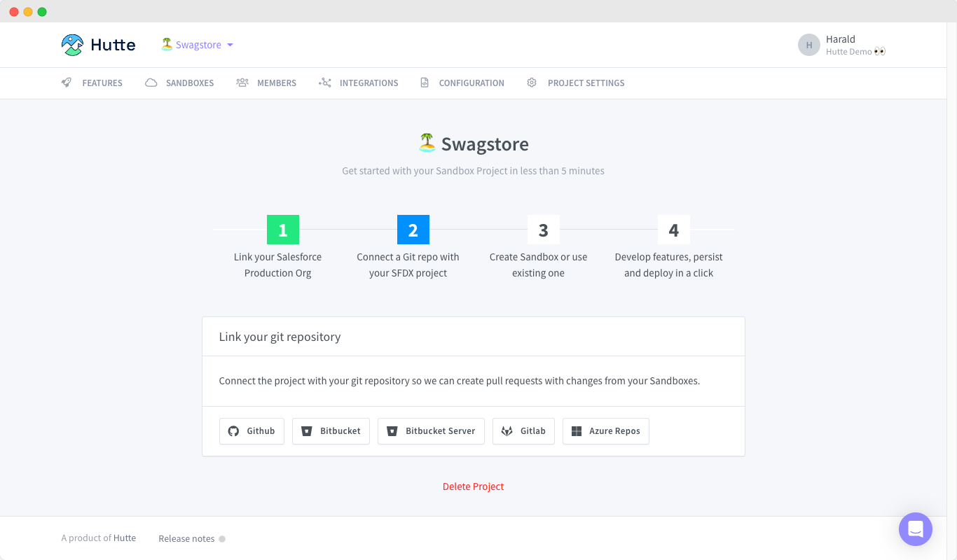Click the nodes icon beside Integrations
The width and height of the screenshot is (957, 560).
[x=325, y=83]
